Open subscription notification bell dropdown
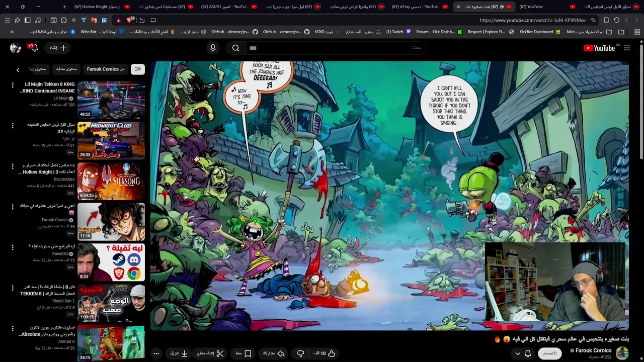 coord(523,353)
